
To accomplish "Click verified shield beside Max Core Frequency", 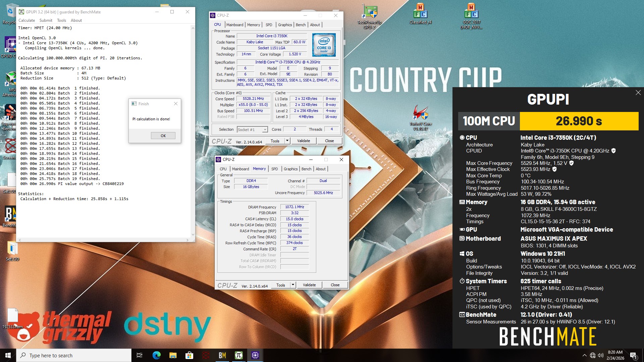I will point(572,163).
